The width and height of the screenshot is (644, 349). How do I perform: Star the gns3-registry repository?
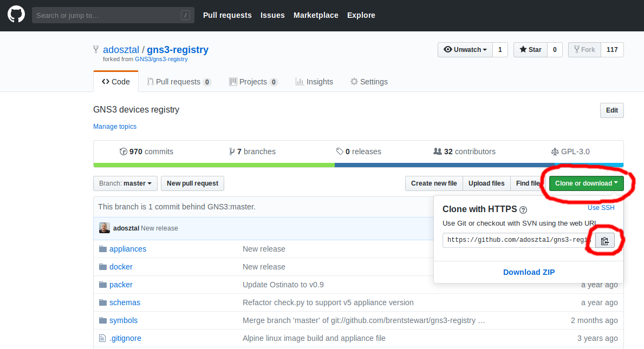pos(530,50)
